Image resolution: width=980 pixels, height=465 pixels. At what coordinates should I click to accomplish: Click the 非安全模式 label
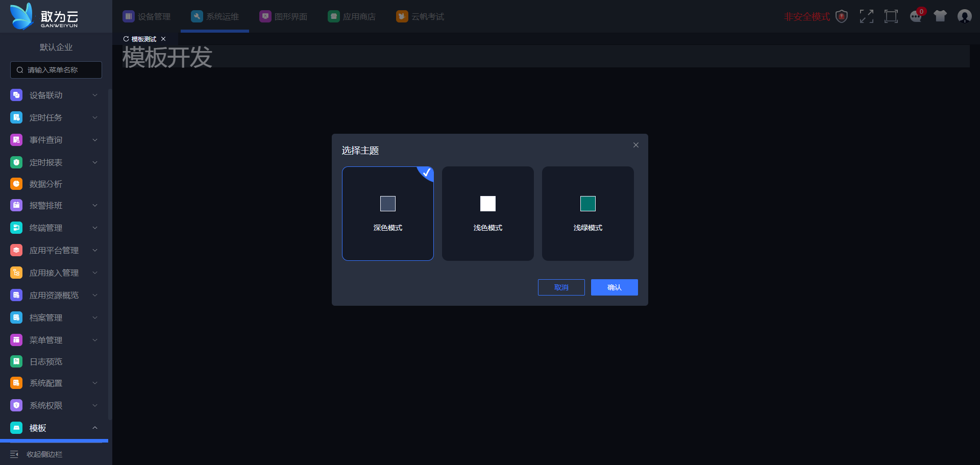807,17
